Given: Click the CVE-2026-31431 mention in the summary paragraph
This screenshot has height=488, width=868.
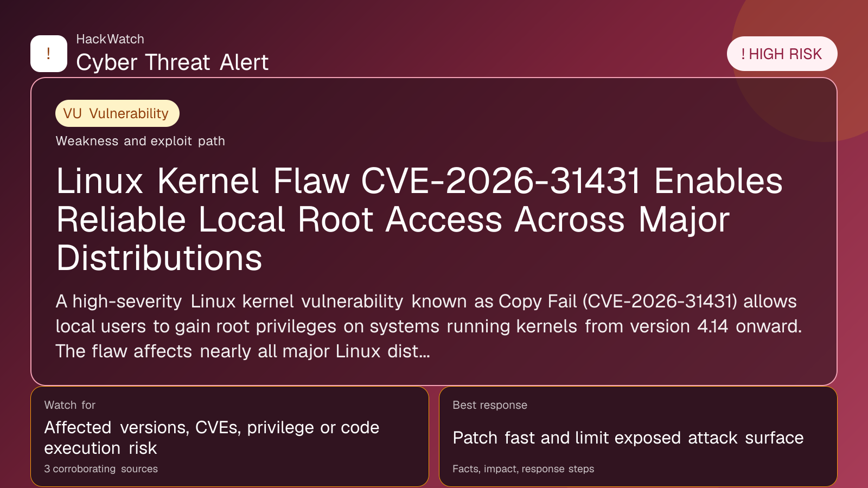Looking at the screenshot, I should (660, 301).
